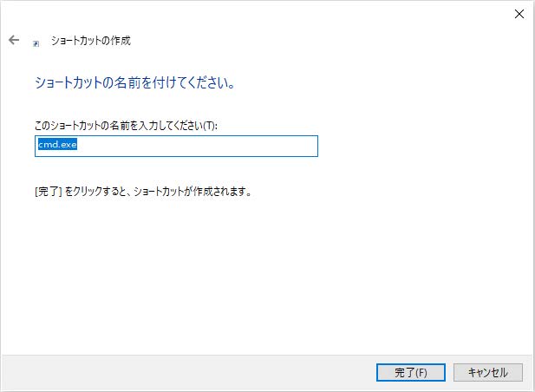Click the shortcut wizard icon beside the title
The width and height of the screenshot is (535, 392).
tap(36, 43)
